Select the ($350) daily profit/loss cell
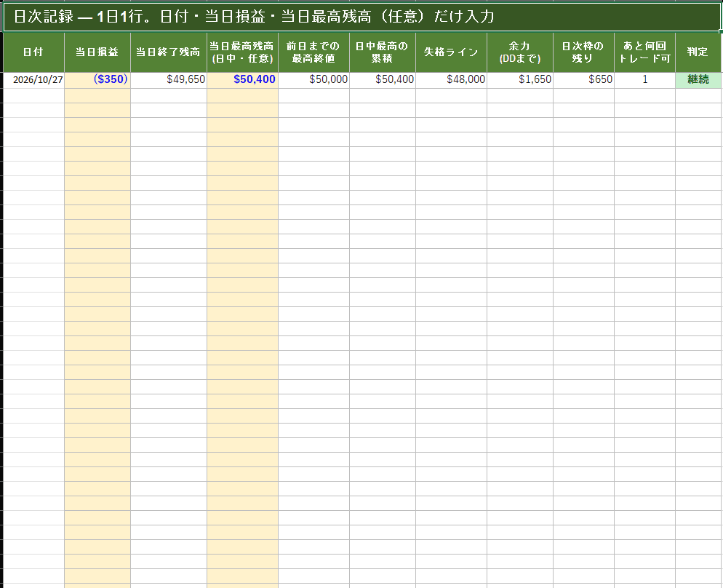 click(97, 80)
